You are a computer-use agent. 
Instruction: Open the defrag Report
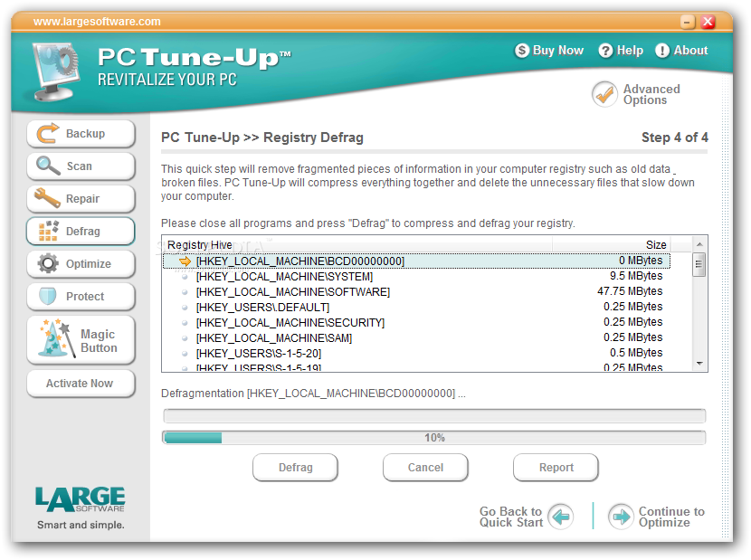tap(556, 467)
